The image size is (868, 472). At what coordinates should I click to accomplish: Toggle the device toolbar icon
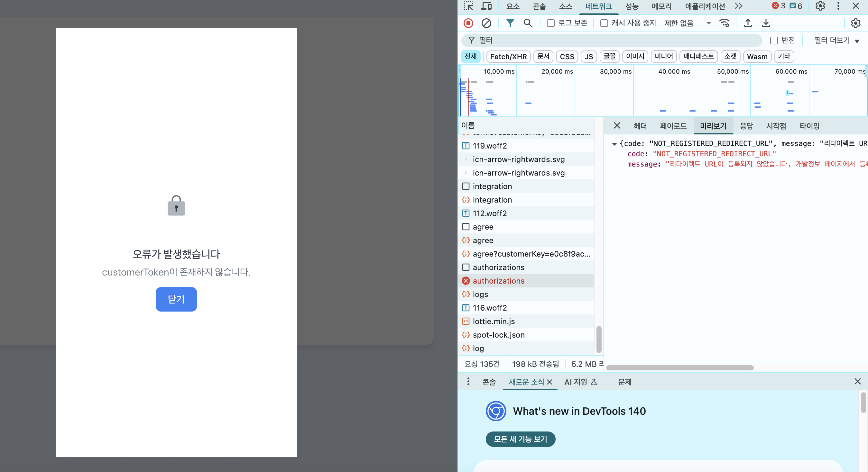[x=486, y=6]
